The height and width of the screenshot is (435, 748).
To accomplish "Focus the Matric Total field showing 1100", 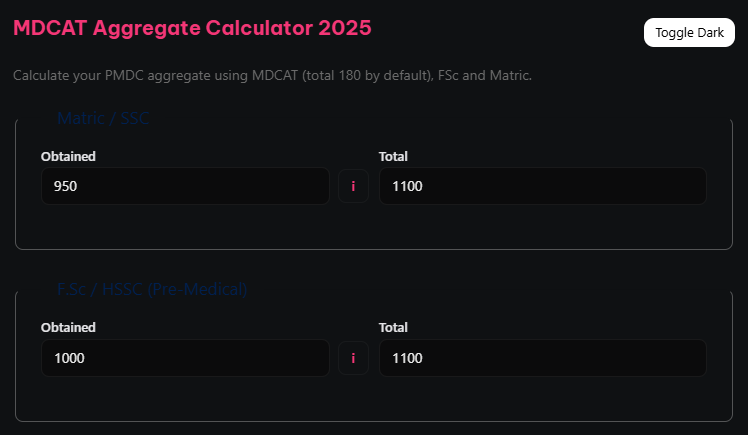I will pyautogui.click(x=542, y=186).
